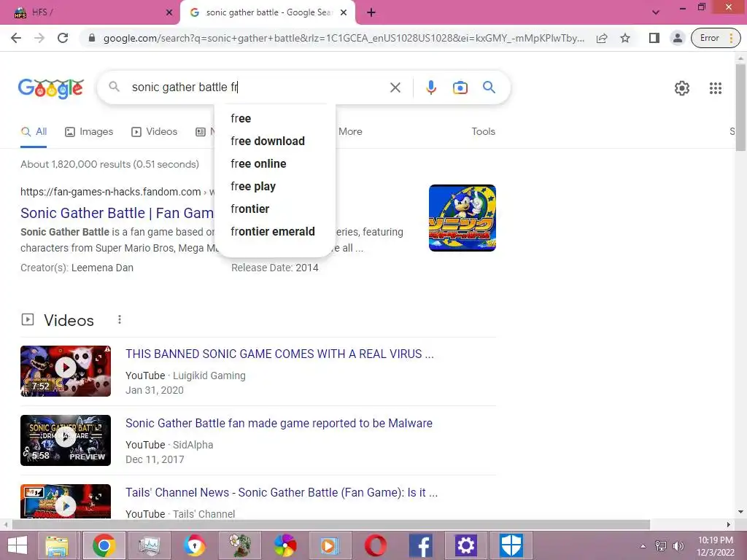Image resolution: width=747 pixels, height=560 pixels.
Task: Open Windows Security shield on the taskbar
Action: 511,545
